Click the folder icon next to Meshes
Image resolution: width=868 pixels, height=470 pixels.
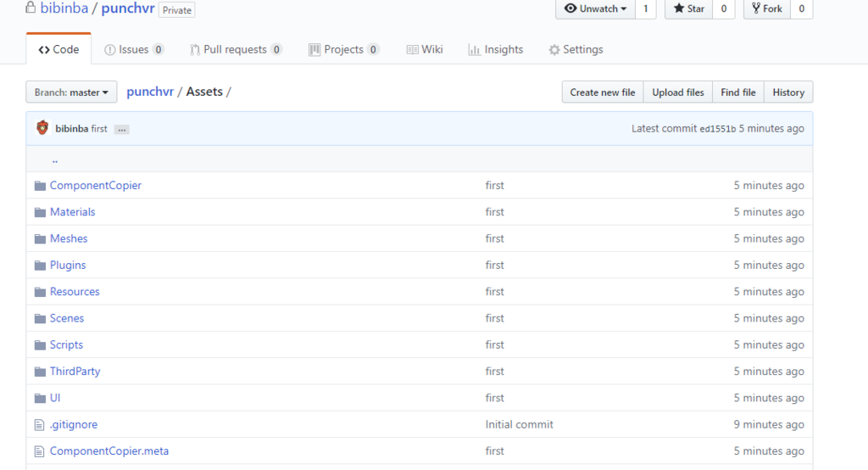[x=40, y=239]
